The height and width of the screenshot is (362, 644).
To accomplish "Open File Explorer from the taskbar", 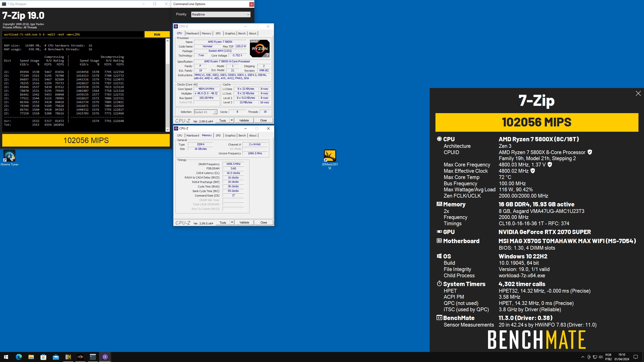I will pyautogui.click(x=31, y=357).
